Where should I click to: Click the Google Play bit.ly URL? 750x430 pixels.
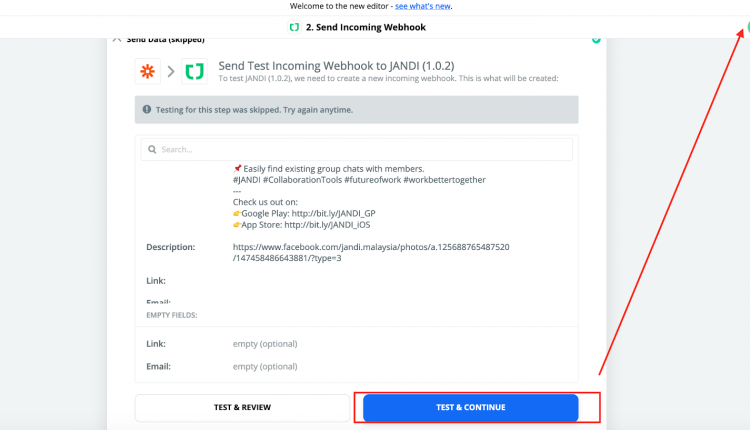pos(333,213)
